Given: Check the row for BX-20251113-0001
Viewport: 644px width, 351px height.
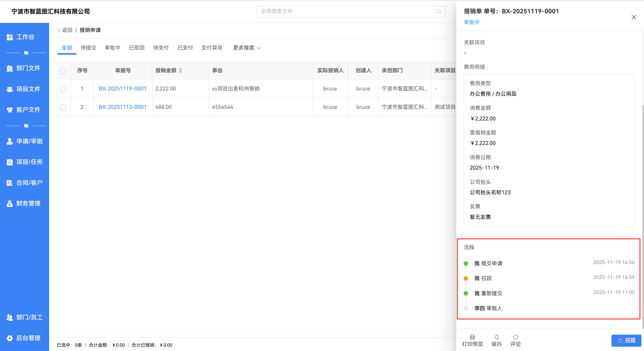Looking at the screenshot, I should [x=63, y=107].
